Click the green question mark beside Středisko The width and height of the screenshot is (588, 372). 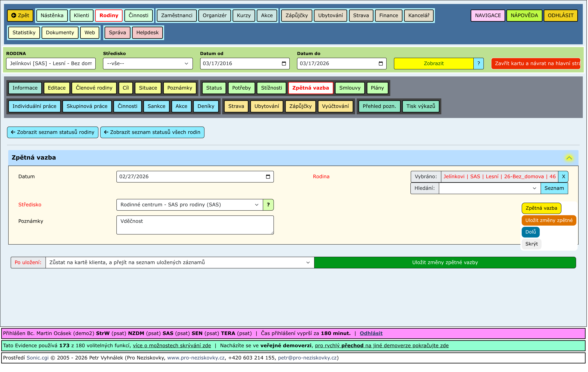(268, 205)
